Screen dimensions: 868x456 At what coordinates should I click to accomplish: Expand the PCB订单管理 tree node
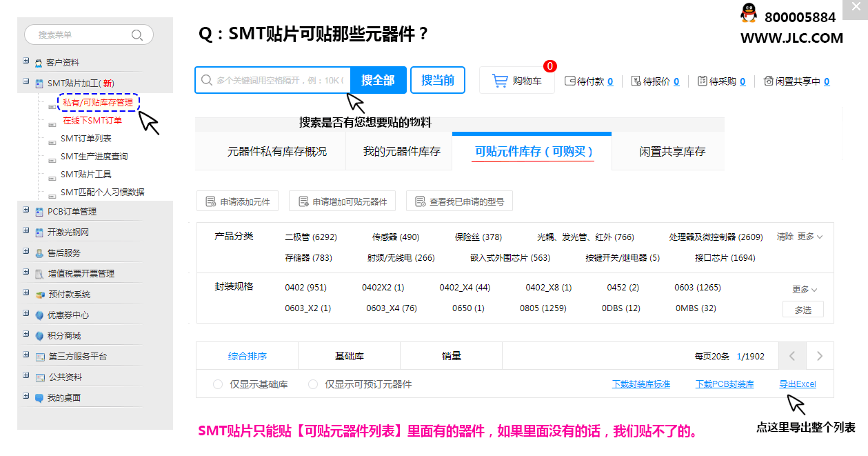point(26,210)
